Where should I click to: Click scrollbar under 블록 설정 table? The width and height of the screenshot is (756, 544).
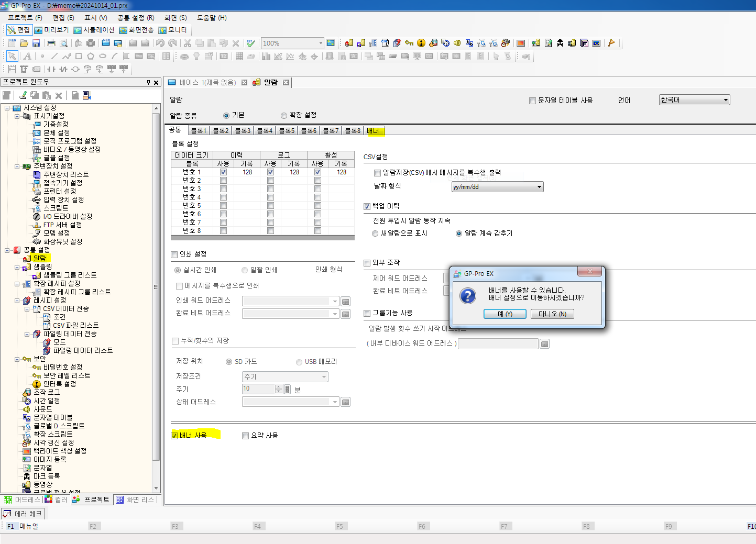click(262, 238)
